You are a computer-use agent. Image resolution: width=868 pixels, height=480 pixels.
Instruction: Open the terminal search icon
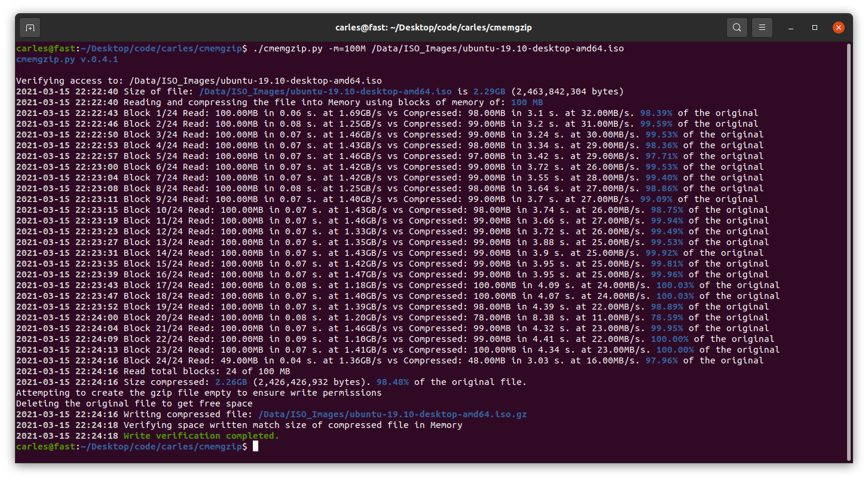tap(737, 27)
